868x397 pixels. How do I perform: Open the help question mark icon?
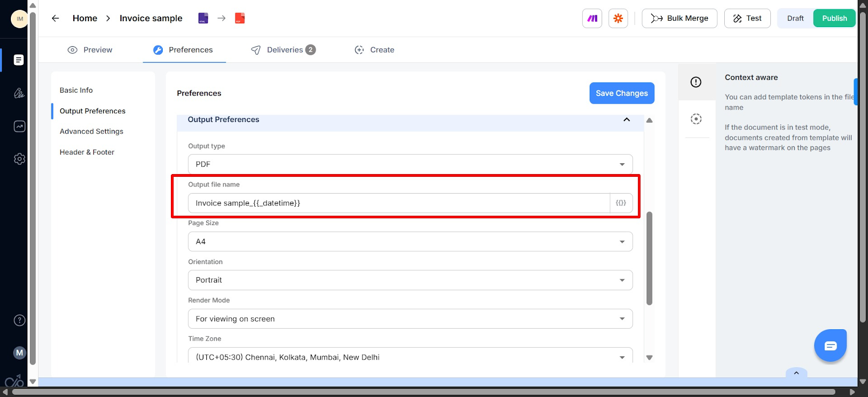[x=19, y=321]
